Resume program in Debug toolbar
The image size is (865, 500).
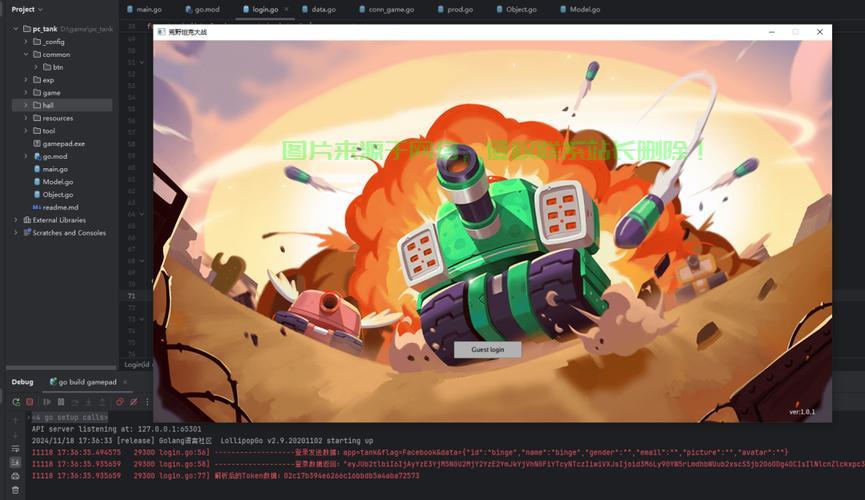[x=47, y=402]
